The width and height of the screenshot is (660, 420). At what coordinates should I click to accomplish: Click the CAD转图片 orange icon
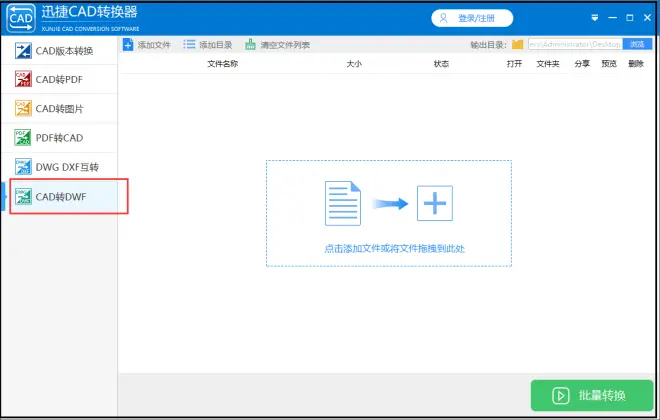pos(23,109)
